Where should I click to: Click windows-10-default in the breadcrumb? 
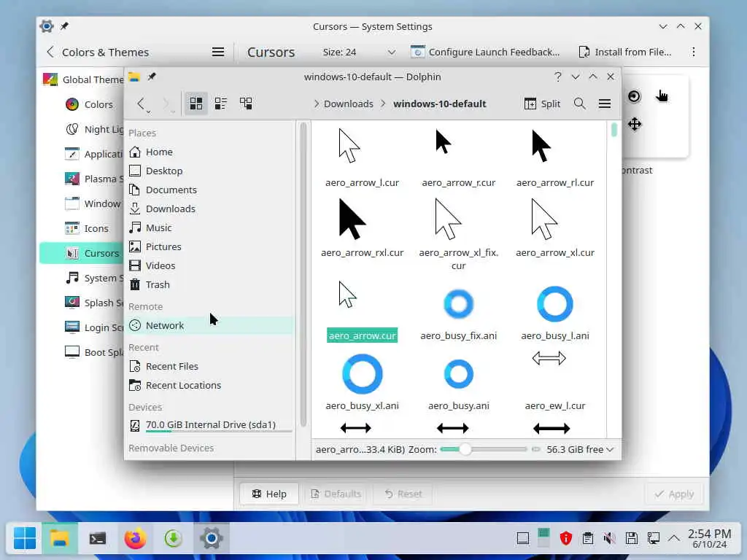click(x=439, y=104)
